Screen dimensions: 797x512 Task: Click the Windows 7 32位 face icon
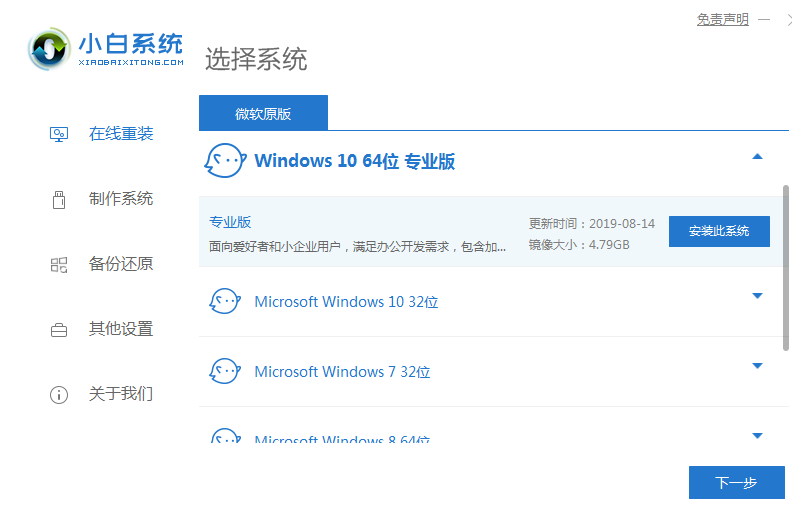[224, 371]
